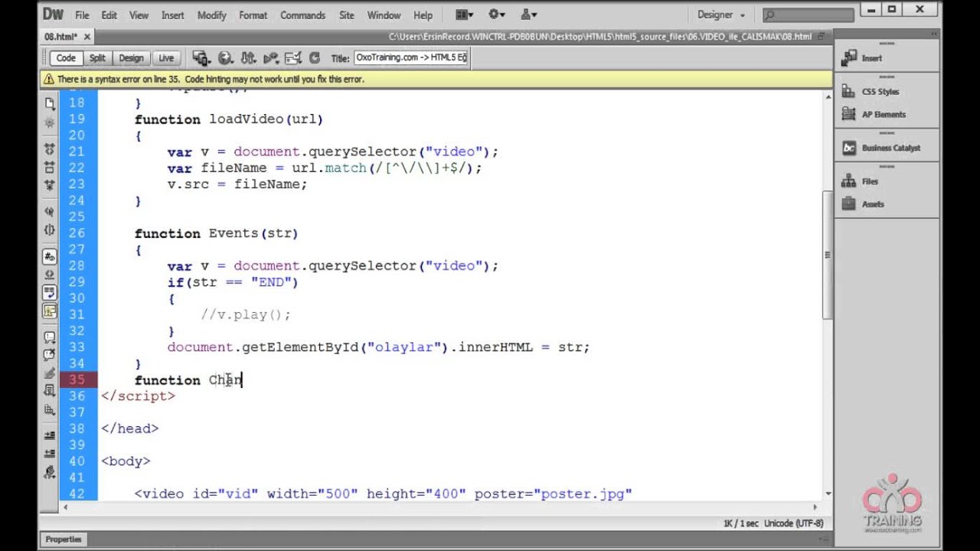The image size is (980, 551).
Task: Expand the Properties panel
Action: tap(64, 540)
